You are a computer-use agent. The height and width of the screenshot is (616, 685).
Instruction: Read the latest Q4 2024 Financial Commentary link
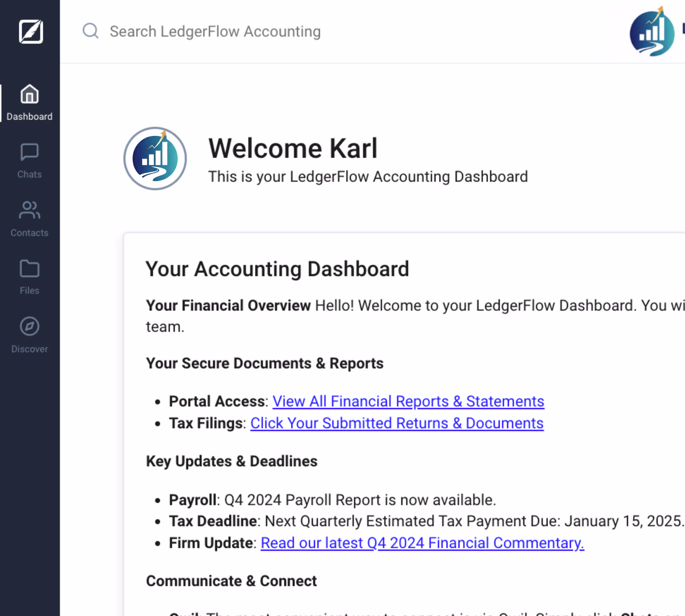tap(422, 543)
